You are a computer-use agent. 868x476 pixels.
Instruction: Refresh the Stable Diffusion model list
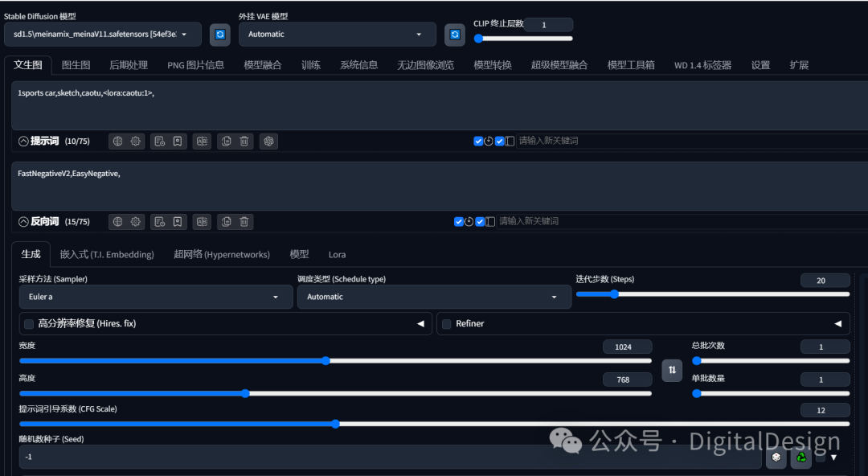pos(219,35)
